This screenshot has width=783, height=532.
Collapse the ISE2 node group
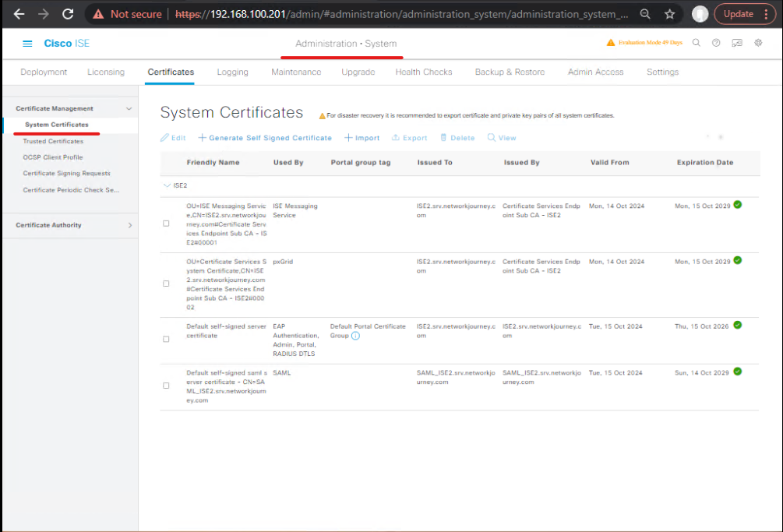click(167, 185)
